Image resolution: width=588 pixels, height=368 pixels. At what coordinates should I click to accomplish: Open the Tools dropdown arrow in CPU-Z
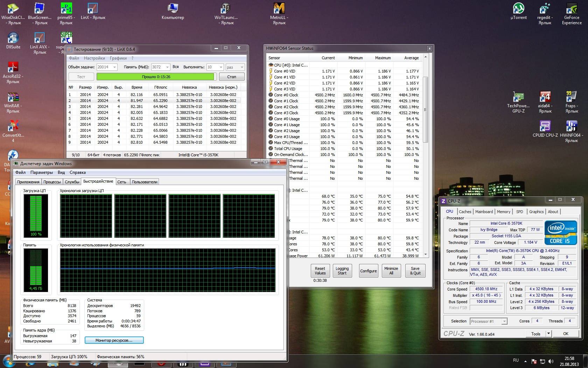(x=548, y=334)
